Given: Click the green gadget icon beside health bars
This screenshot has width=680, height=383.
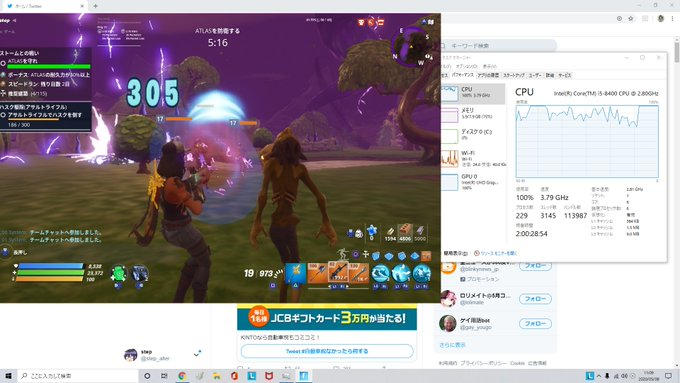Looking at the screenshot, I should [x=118, y=274].
